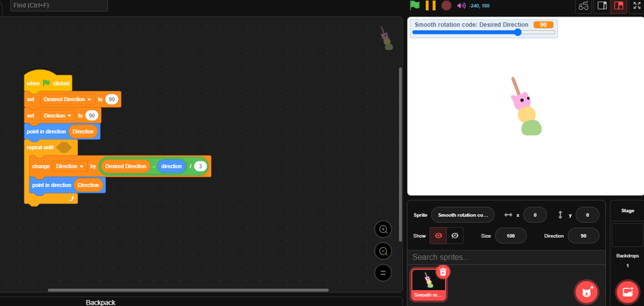Open Direction dropdown in the change block
This screenshot has width=644, height=306.
click(70, 166)
